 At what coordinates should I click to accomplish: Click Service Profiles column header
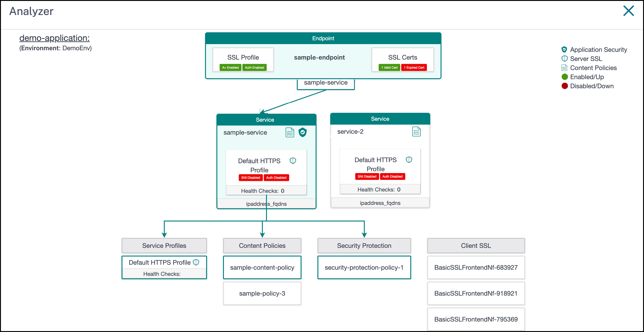pyautogui.click(x=164, y=246)
